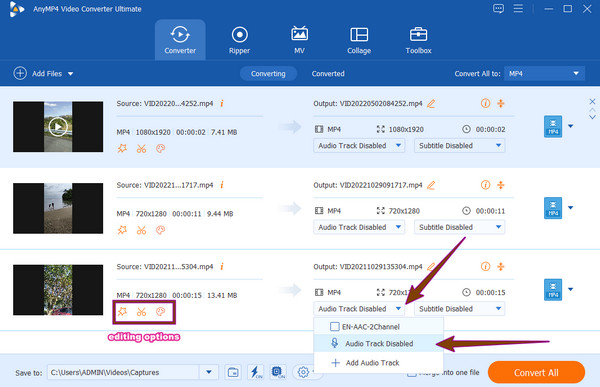Click the Add Files plus icon
Viewport: 600px width, 387px height.
(x=20, y=73)
